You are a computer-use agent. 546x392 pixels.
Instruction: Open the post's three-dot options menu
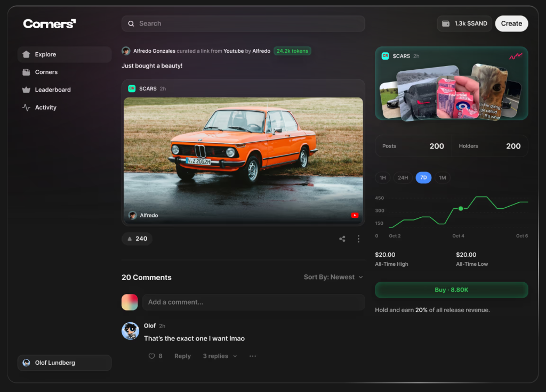tap(358, 239)
